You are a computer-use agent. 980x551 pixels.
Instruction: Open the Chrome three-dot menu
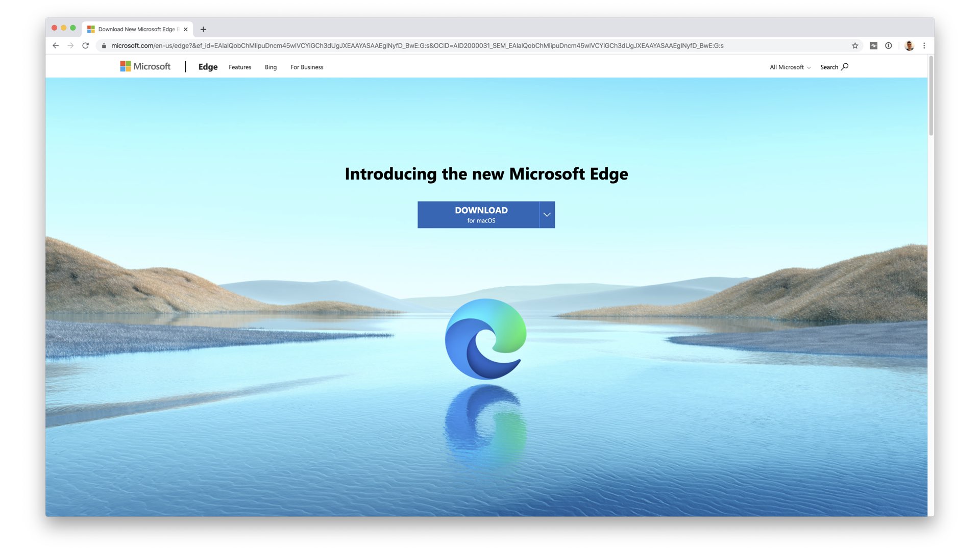tap(924, 45)
